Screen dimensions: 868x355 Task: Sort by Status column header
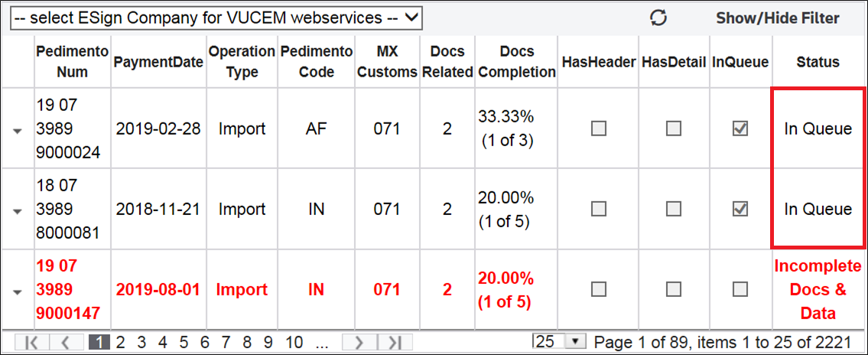coord(818,62)
